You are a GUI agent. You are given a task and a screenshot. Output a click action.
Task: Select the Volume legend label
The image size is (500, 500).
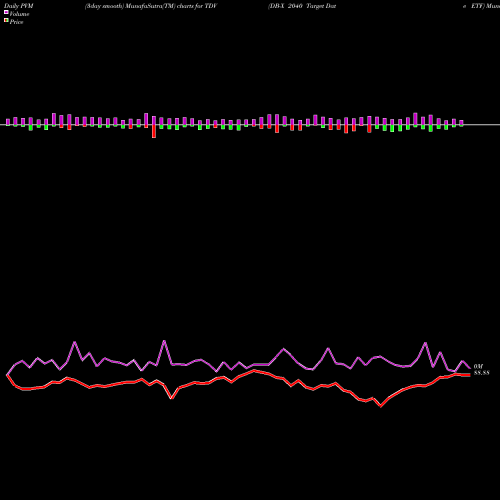pyautogui.click(x=19, y=14)
